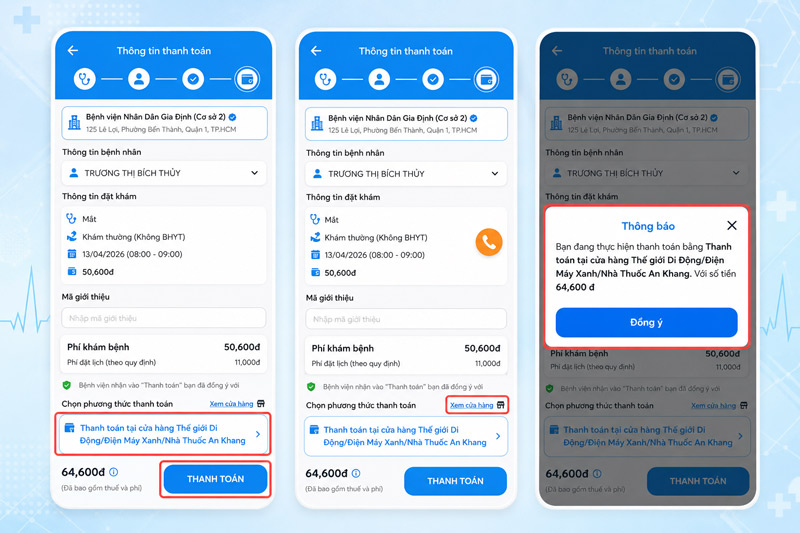This screenshot has width=800, height=533.
Task: Click the highlighted THANH TOÁN button in left screen
Action: coord(215,479)
